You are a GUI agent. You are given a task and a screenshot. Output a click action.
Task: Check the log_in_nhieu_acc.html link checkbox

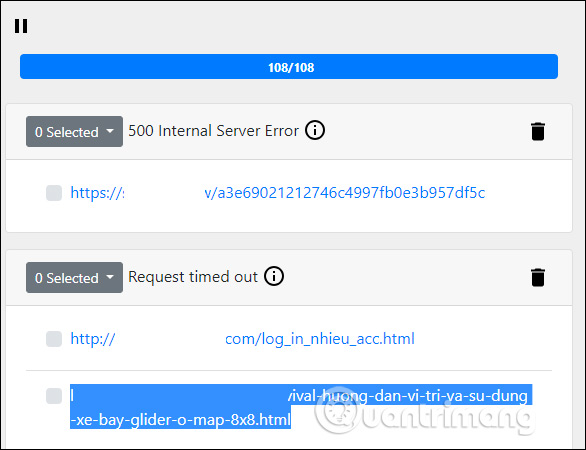pyautogui.click(x=54, y=339)
